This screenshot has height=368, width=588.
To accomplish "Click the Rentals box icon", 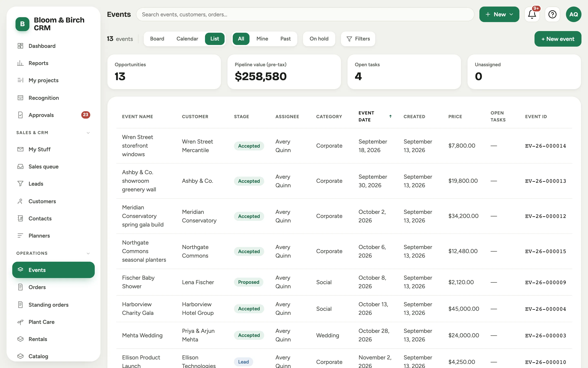I will (x=20, y=339).
